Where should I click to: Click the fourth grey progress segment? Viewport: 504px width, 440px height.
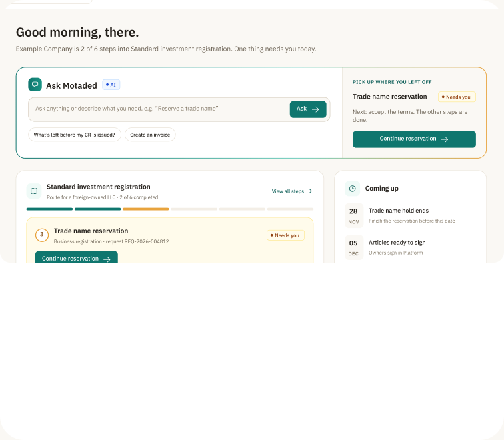click(x=194, y=209)
